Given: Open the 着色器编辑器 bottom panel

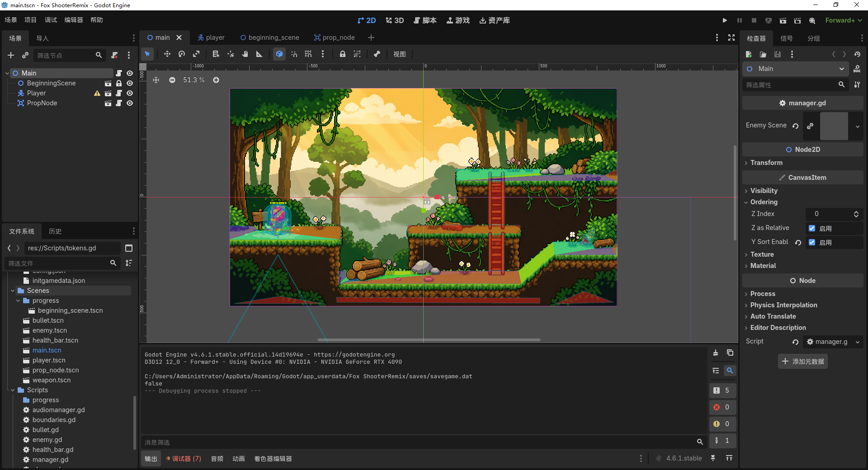Looking at the screenshot, I should pos(273,459).
